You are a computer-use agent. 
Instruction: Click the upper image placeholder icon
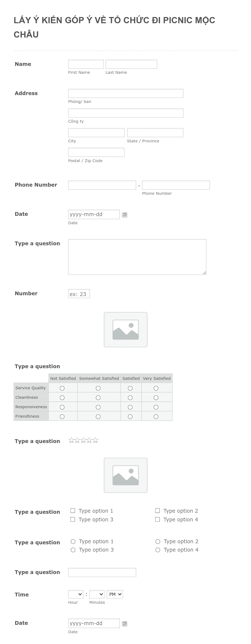(x=125, y=330)
